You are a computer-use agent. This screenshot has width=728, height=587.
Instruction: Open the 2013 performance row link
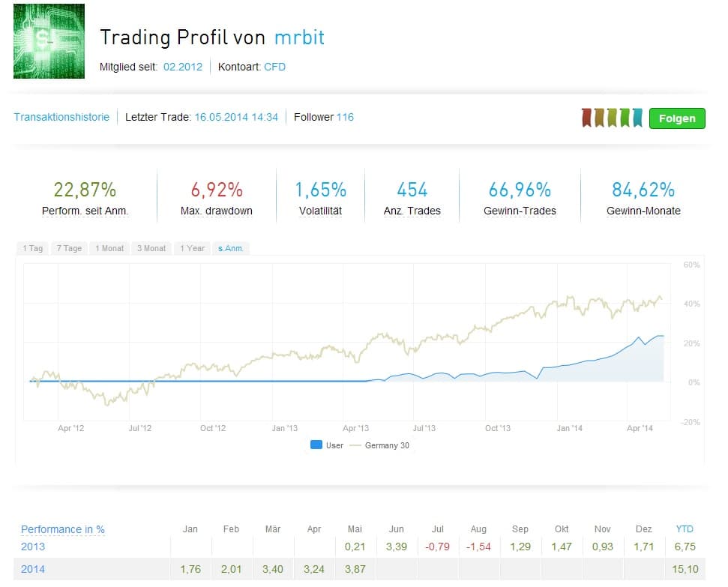pos(33,547)
